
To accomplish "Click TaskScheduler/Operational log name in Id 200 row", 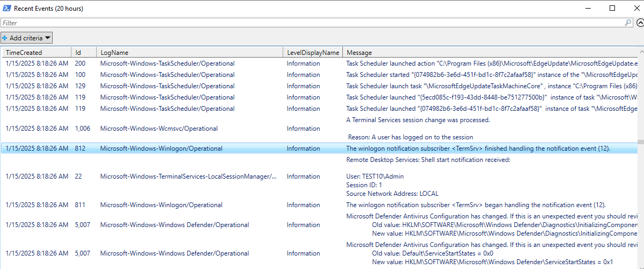I will pyautogui.click(x=168, y=63).
